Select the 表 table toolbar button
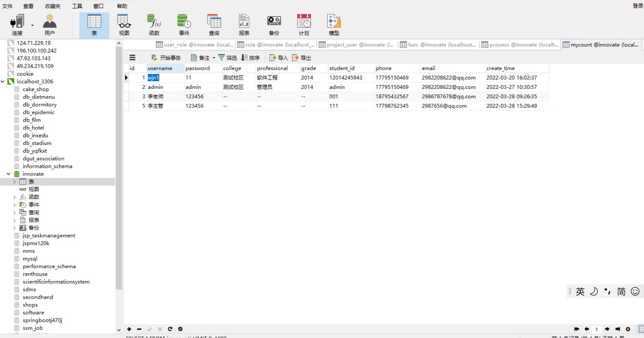The width and height of the screenshot is (644, 338). click(x=94, y=25)
